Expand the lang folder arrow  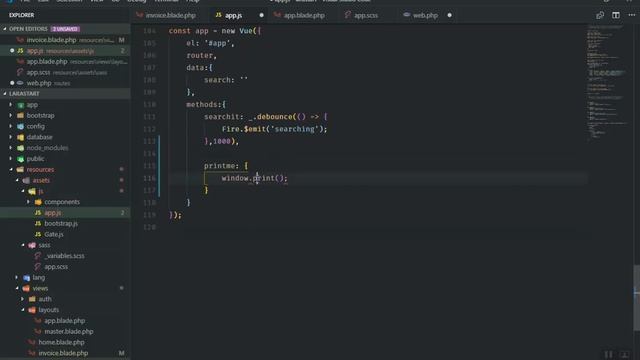(x=17, y=278)
